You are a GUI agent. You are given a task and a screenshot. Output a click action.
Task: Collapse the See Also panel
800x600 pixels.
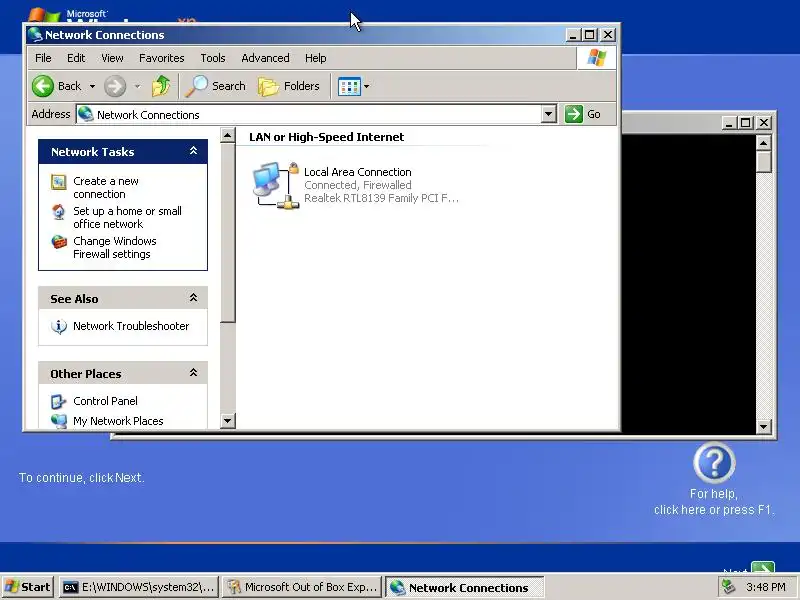pos(193,297)
